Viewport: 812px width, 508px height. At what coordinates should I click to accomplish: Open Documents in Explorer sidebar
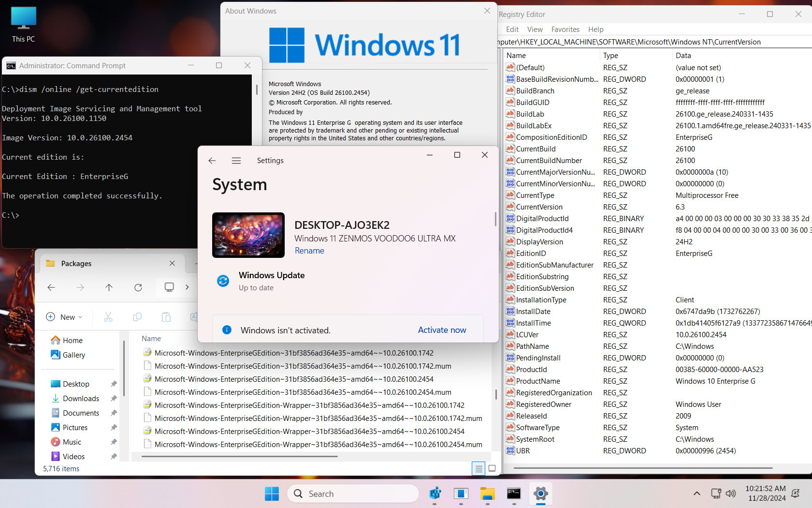pyautogui.click(x=75, y=413)
